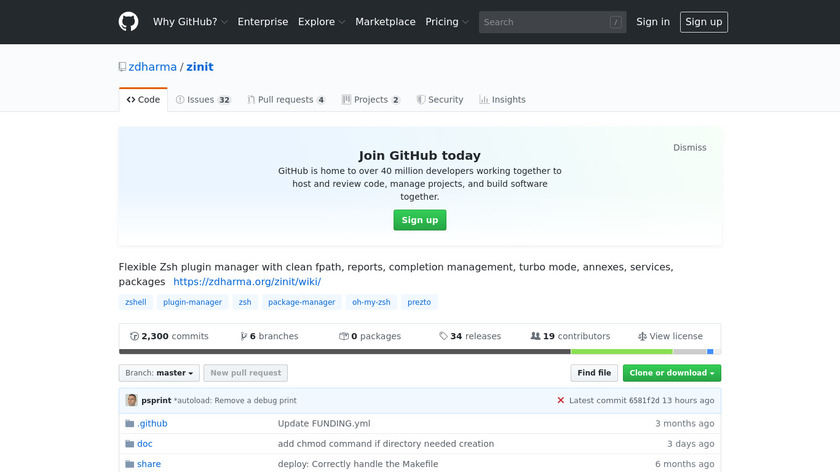This screenshot has height=472, width=840.
Task: Open the zdharma.org/zinit/wiki link
Action: 247,282
